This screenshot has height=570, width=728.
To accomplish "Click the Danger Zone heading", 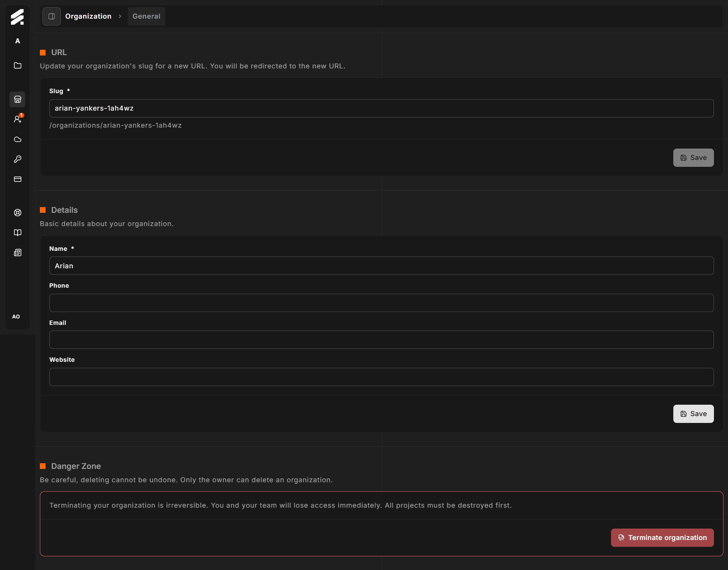I will pos(76,466).
